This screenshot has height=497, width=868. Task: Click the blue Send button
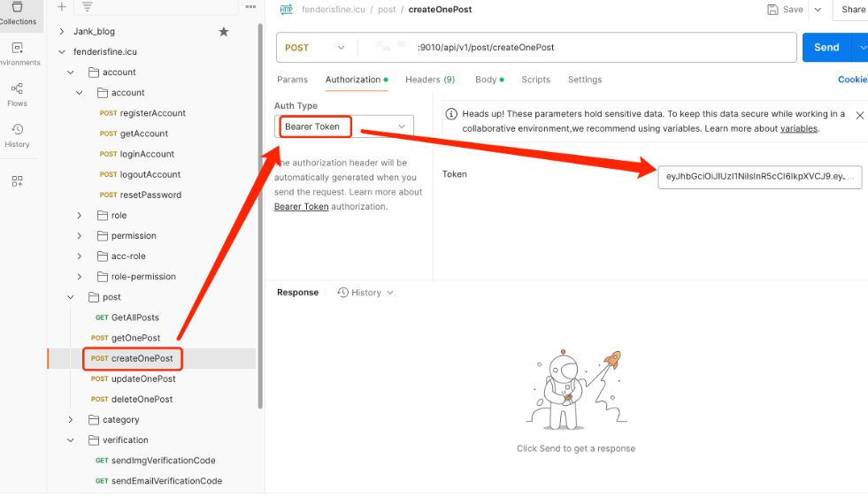(826, 48)
